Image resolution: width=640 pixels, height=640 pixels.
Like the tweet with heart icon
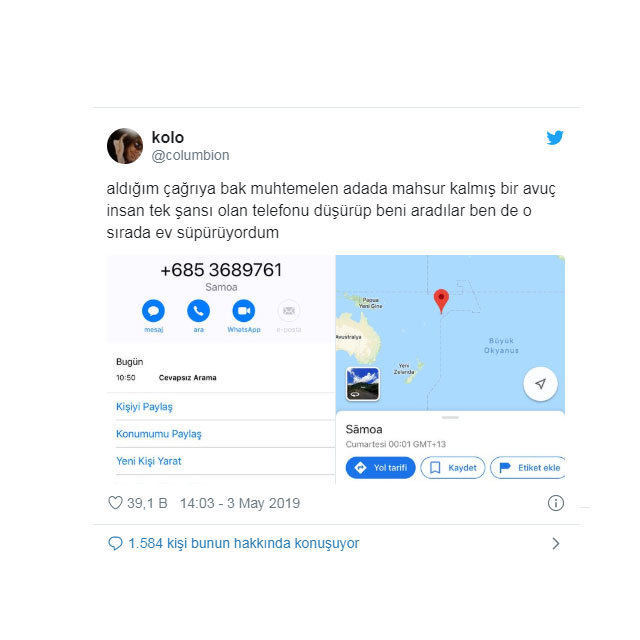click(115, 502)
